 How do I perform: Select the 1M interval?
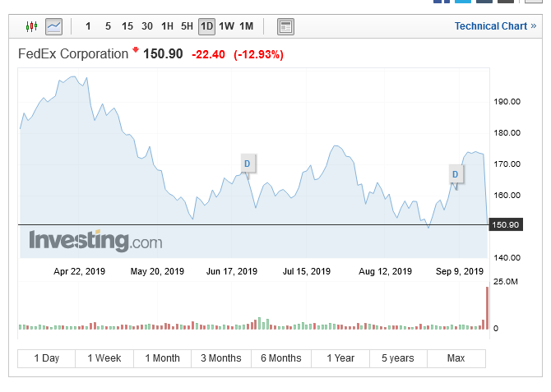point(247,26)
